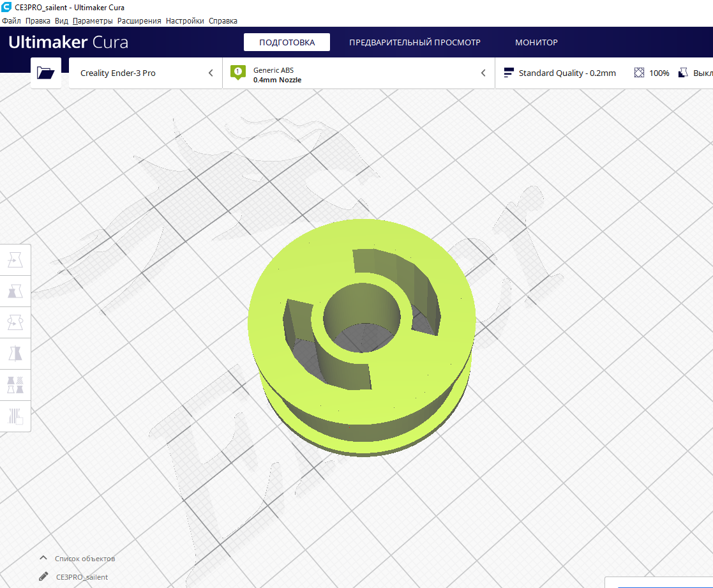713x588 pixels.
Task: Select the Scale tool in sidebar
Action: coord(15,292)
